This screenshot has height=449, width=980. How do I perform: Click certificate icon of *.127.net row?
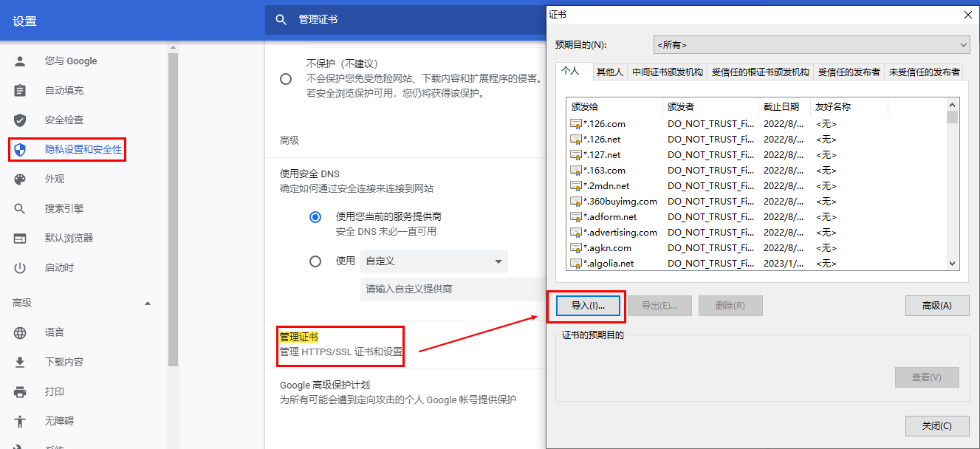pyautogui.click(x=576, y=155)
